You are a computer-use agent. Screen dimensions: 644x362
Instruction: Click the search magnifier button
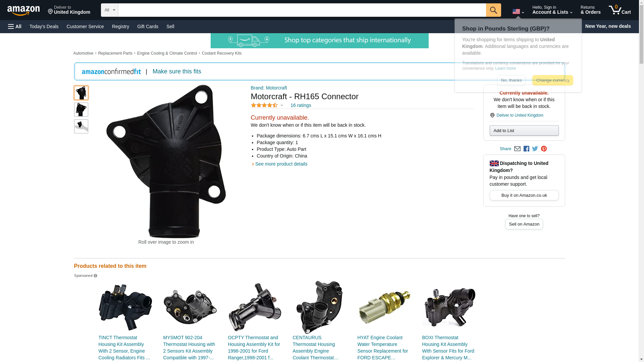click(493, 10)
